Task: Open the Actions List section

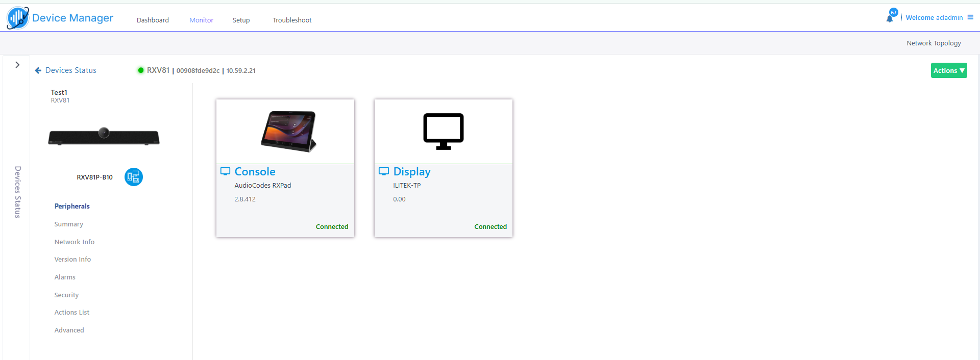Action: tap(72, 312)
